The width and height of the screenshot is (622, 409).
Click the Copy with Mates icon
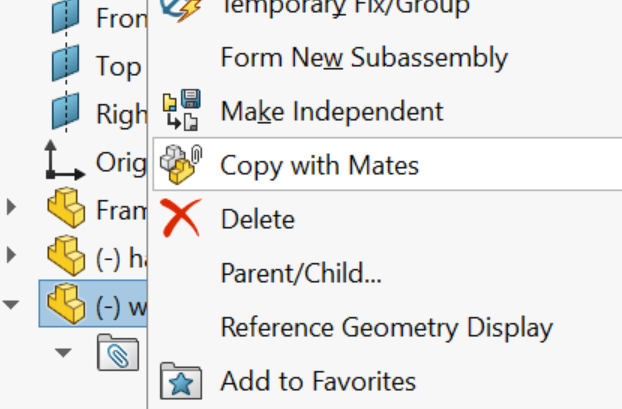coord(181,165)
